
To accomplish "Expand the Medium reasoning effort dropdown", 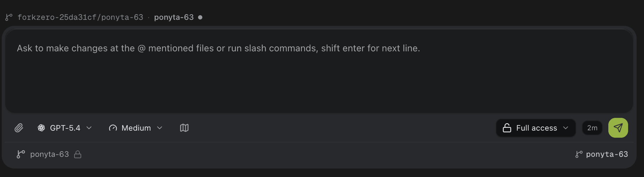I will 136,128.
